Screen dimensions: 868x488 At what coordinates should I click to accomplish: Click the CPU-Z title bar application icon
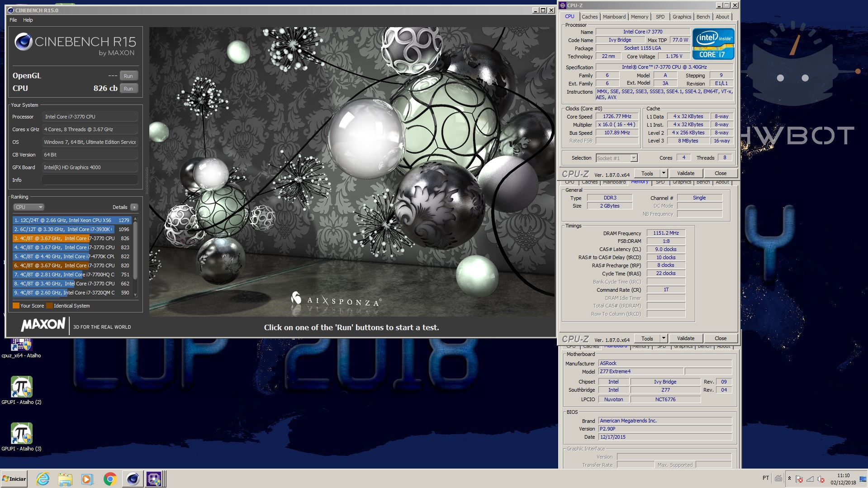tap(563, 5)
